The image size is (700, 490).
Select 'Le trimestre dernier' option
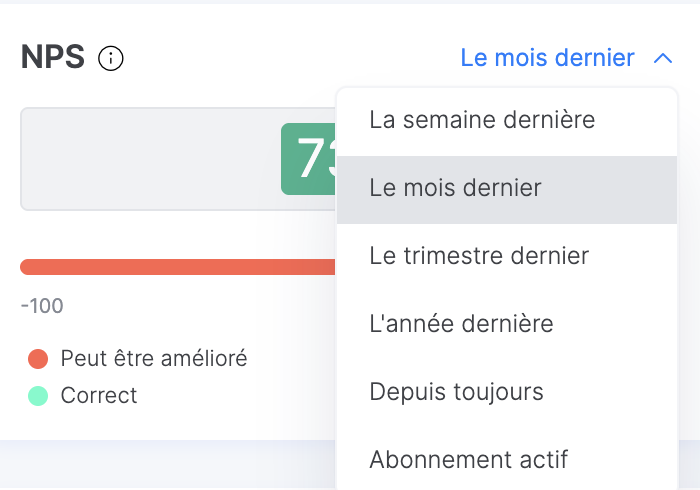point(507,256)
